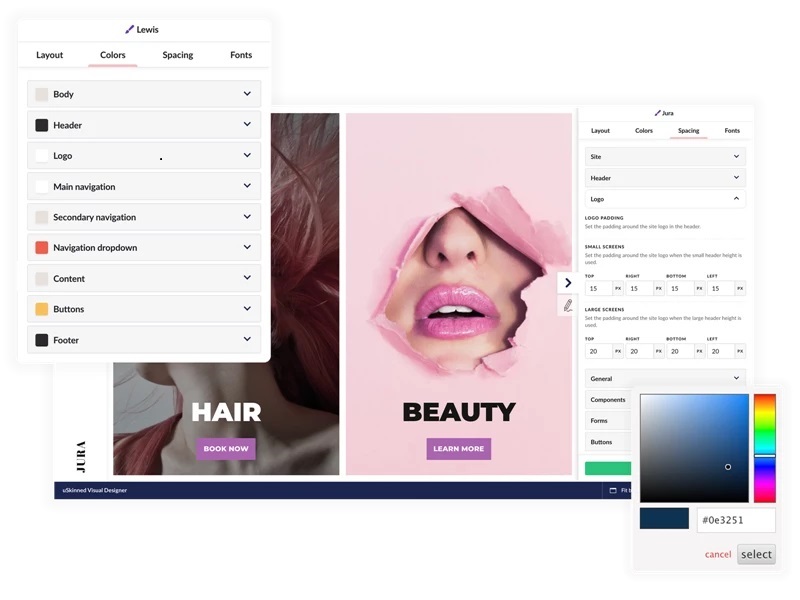Click the paintbrush icon beside Jura

click(x=657, y=114)
